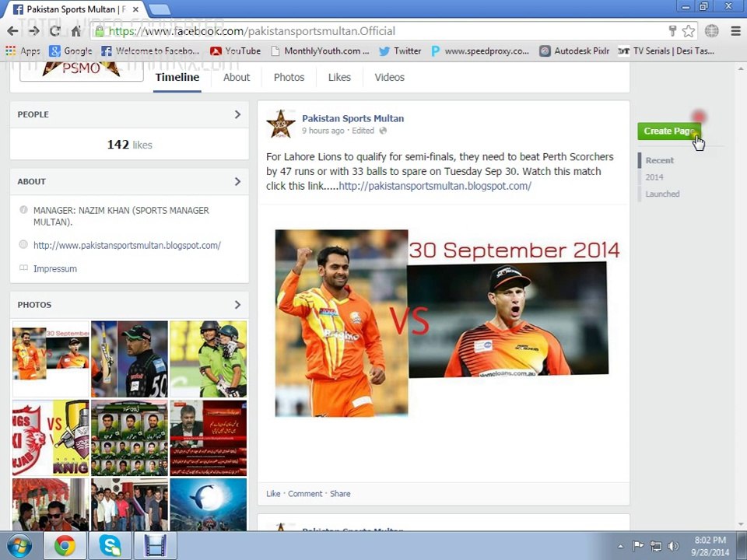
Task: Open the Kings XI vs Knights logo photo
Action: (51, 438)
